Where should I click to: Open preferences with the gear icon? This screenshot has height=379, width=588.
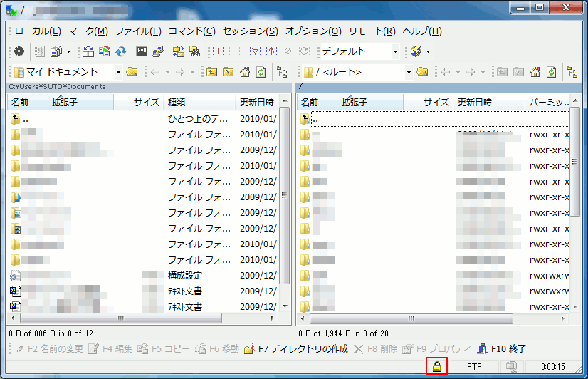coord(19,51)
